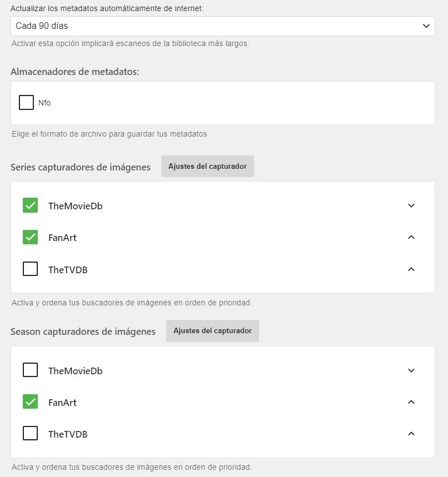
Task: Move Season TheTVDB up with arrow
Action: point(411,434)
